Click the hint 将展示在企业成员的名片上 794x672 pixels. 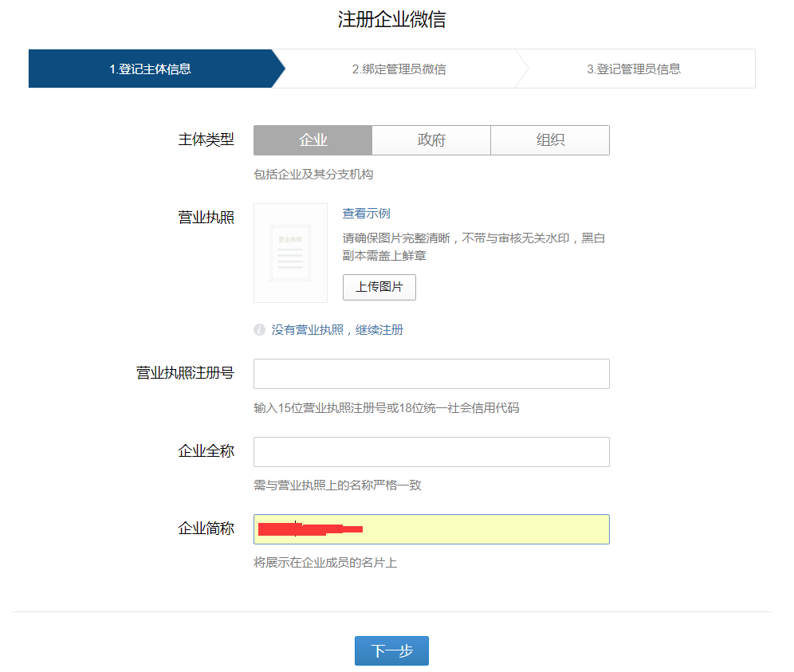(325, 563)
